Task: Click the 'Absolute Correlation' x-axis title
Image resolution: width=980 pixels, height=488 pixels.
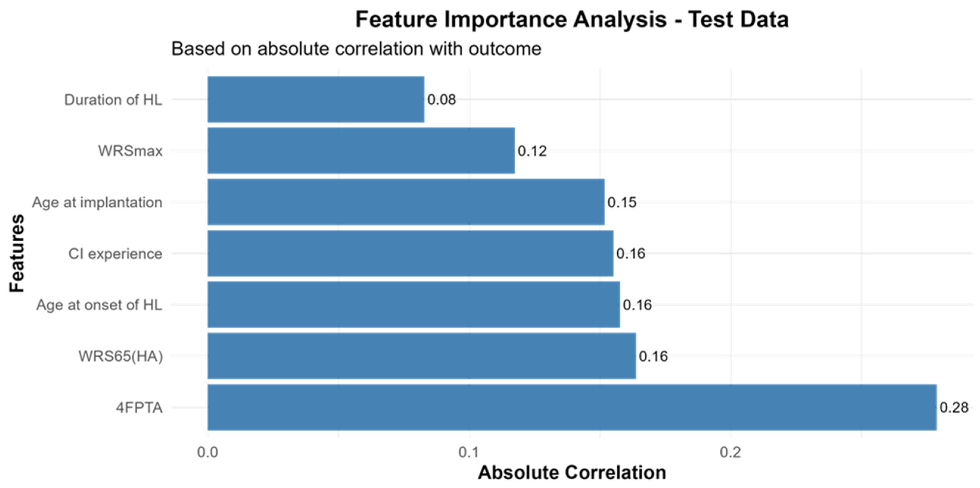Action: [x=571, y=473]
